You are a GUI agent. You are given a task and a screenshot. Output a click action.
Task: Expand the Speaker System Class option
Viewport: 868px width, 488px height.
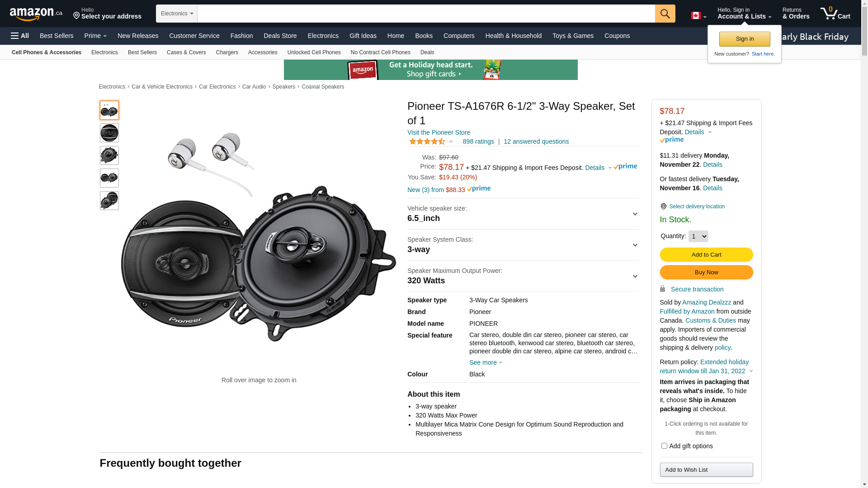tap(523, 245)
